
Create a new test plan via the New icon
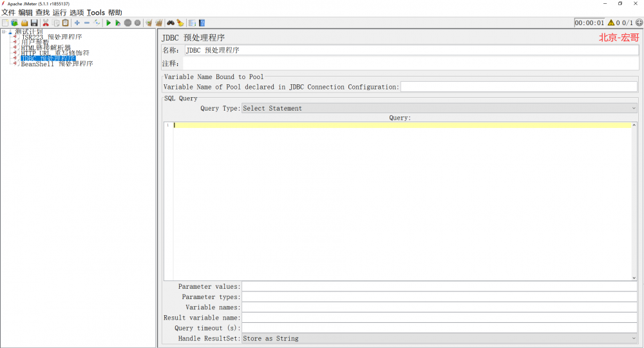[x=5, y=23]
